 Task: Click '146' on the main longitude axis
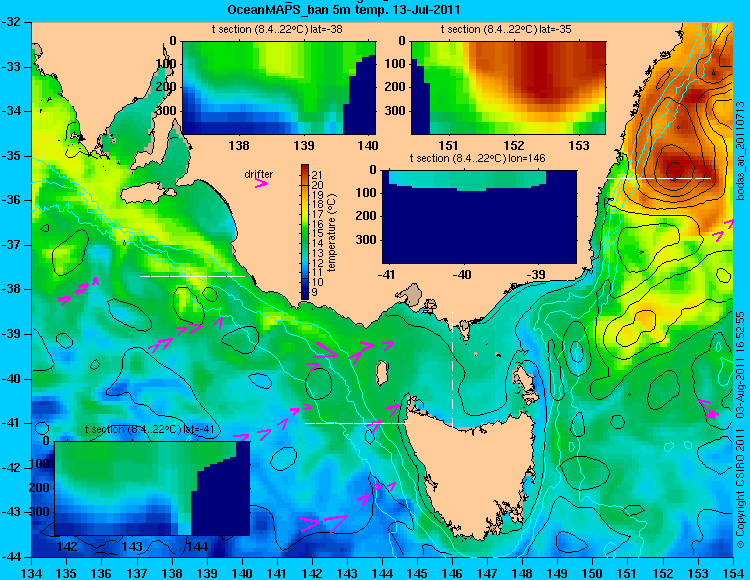(452, 572)
